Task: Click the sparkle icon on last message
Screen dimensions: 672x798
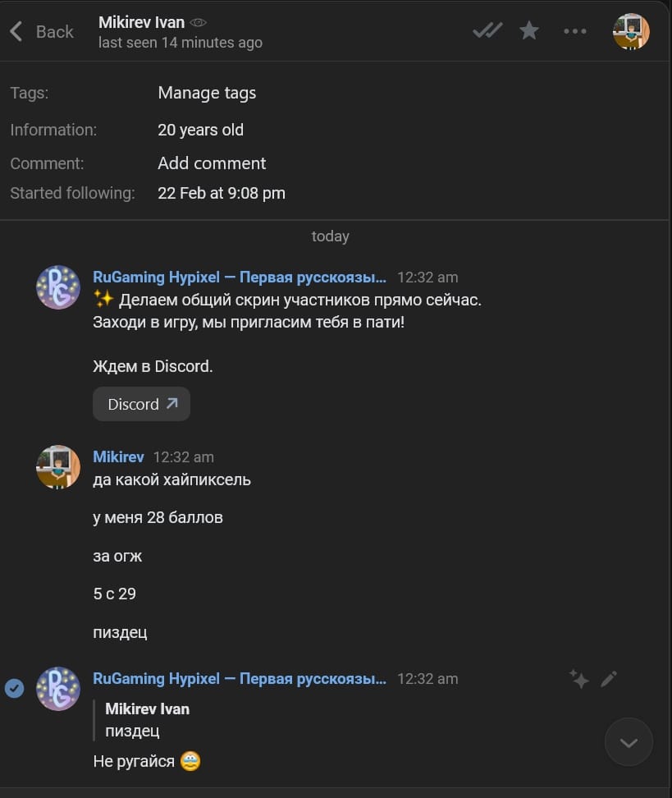Action: 579,679
